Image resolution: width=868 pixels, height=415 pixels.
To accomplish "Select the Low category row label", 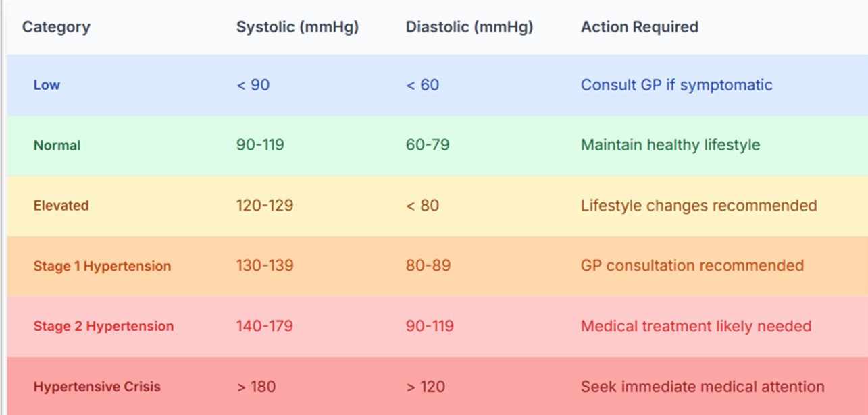I will pyautogui.click(x=47, y=85).
